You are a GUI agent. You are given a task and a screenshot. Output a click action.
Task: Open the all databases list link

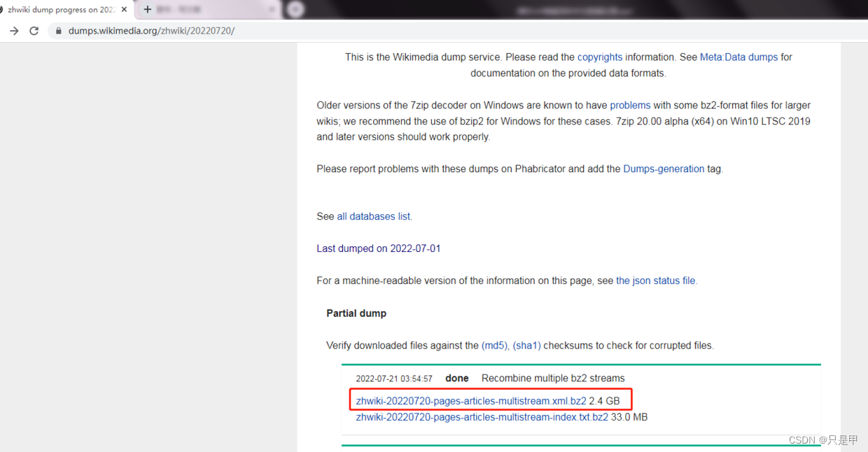(374, 217)
